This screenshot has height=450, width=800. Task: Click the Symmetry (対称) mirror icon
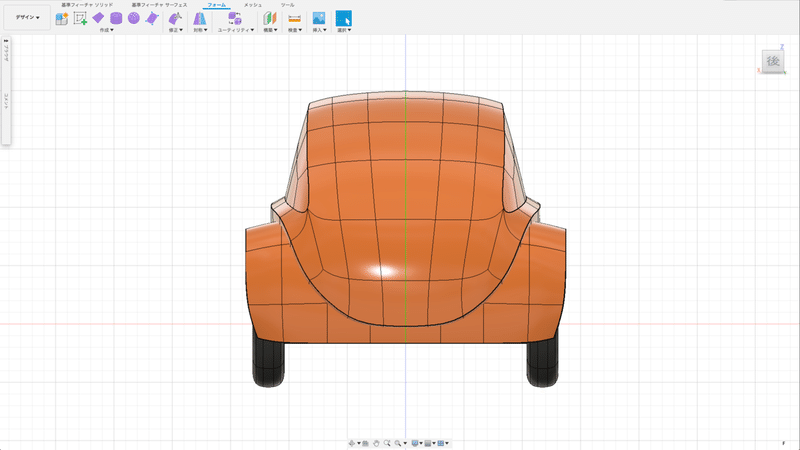coord(199,18)
